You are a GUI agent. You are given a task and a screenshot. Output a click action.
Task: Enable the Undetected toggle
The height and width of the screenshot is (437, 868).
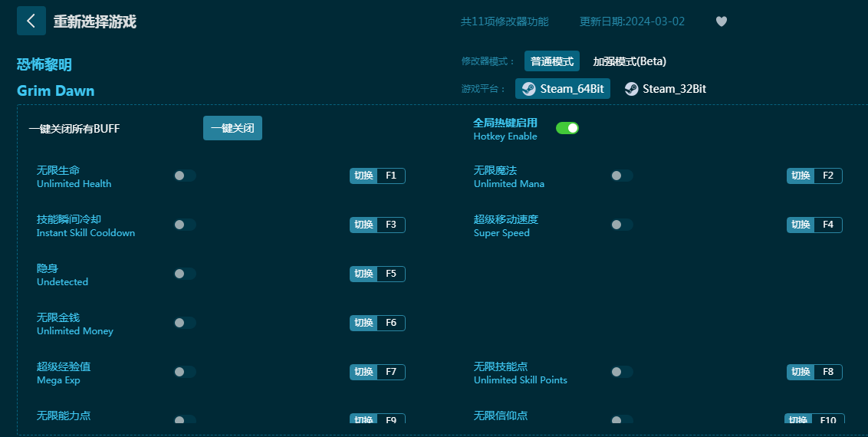(x=185, y=274)
